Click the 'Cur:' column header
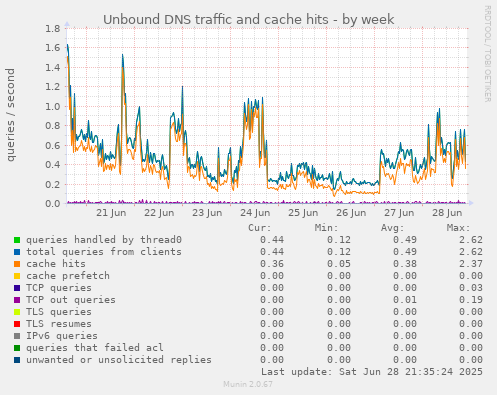The image size is (497, 395). tap(260, 228)
